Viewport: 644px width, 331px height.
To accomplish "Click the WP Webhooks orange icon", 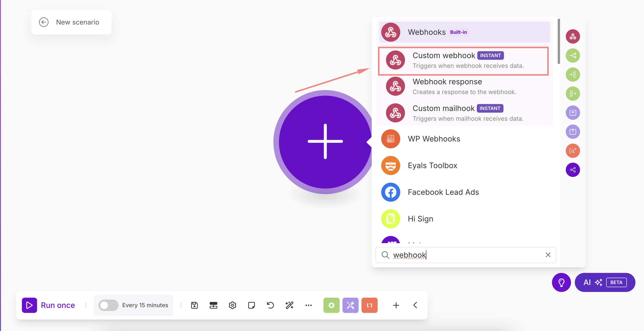I will (x=390, y=139).
